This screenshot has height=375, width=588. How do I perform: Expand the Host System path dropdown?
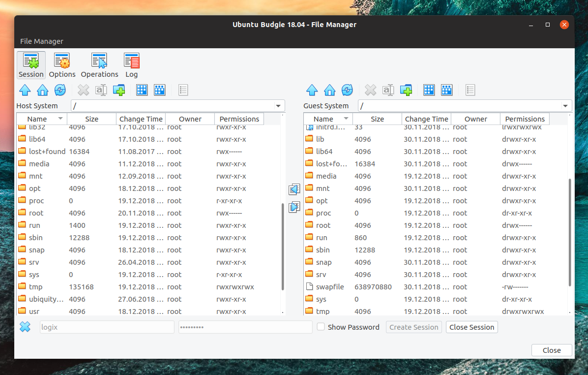coord(279,106)
